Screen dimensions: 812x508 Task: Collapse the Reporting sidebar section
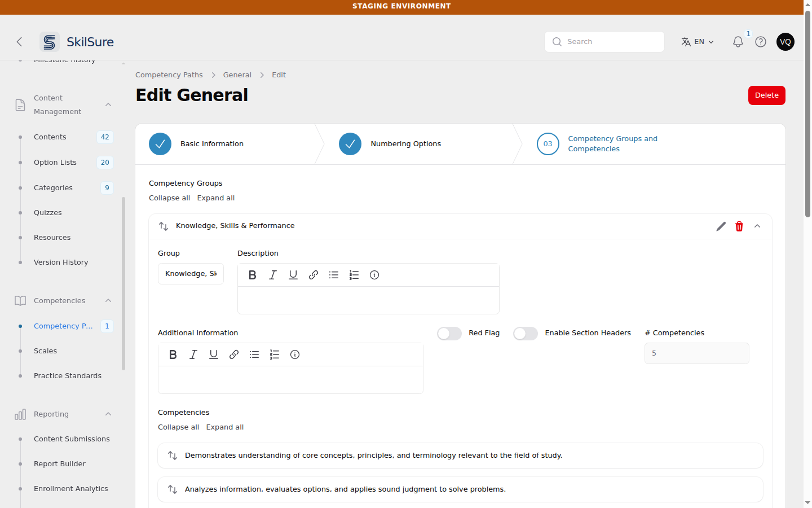108,414
